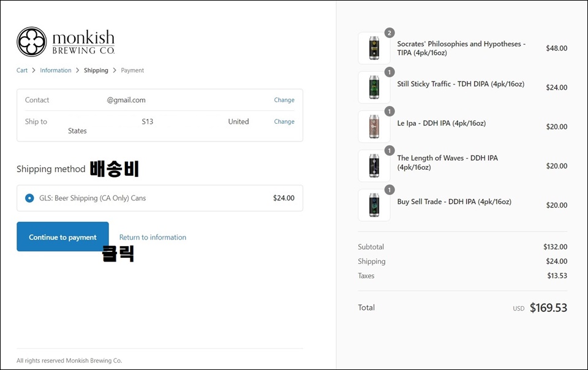Click 'All rights reserved Monkish Brewing Co.' footer
This screenshot has width=588, height=370.
pos(69,361)
